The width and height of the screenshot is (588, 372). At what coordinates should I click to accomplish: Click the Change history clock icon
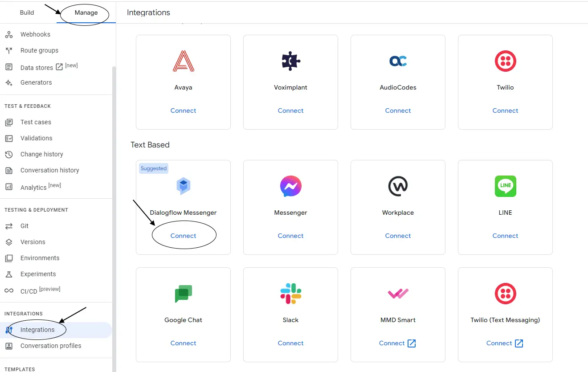point(9,154)
